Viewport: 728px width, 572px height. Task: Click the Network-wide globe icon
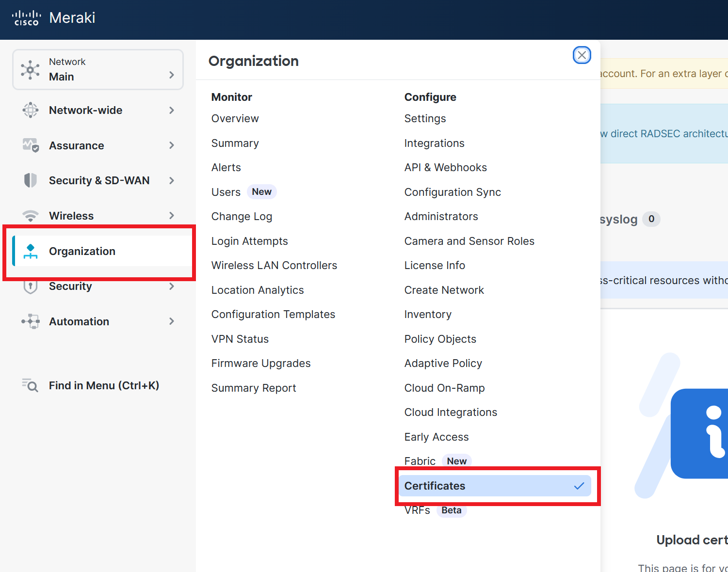[31, 110]
